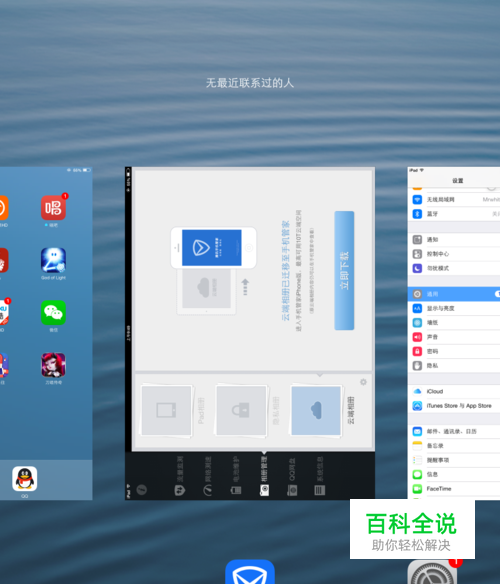Open 墙纸 wallpaper row in Settings
This screenshot has width=500, height=584.
(x=454, y=323)
